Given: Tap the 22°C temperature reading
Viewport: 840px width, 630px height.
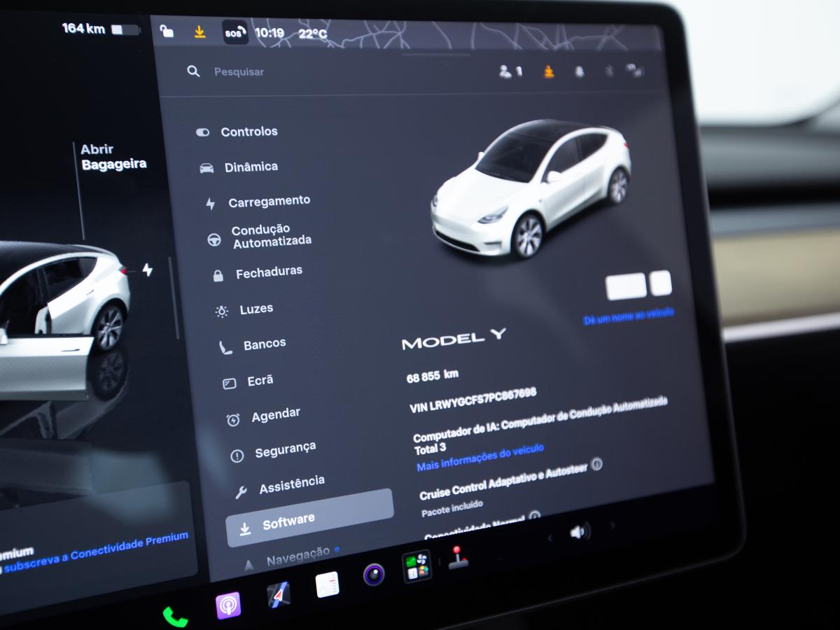Looking at the screenshot, I should (x=312, y=33).
